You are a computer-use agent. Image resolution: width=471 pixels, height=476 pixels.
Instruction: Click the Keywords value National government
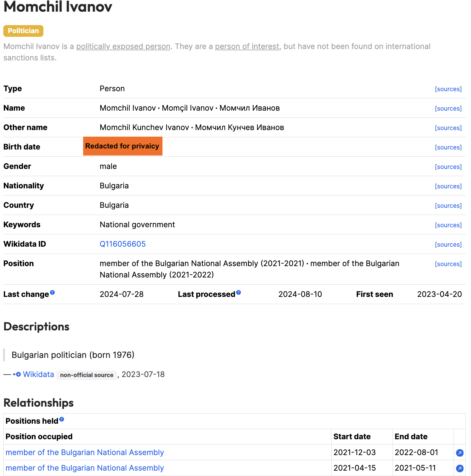click(137, 225)
